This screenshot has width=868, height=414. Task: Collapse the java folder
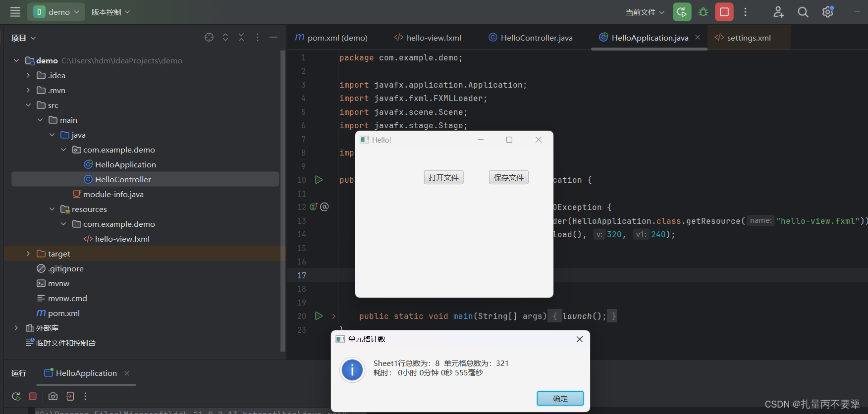52,135
